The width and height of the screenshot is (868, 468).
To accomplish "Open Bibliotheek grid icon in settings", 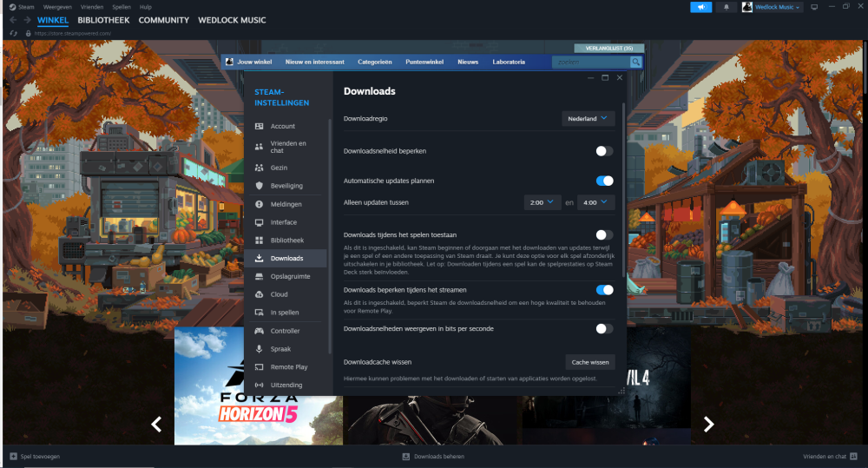I will (259, 241).
